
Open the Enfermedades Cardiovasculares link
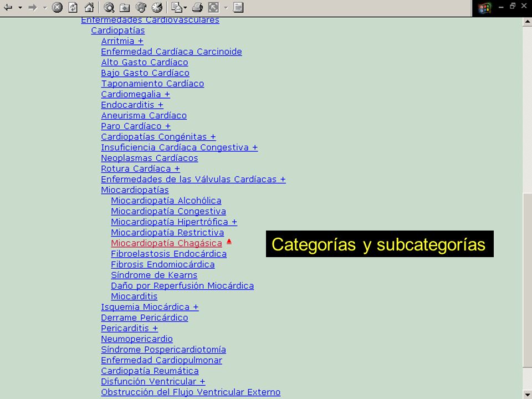[150, 20]
